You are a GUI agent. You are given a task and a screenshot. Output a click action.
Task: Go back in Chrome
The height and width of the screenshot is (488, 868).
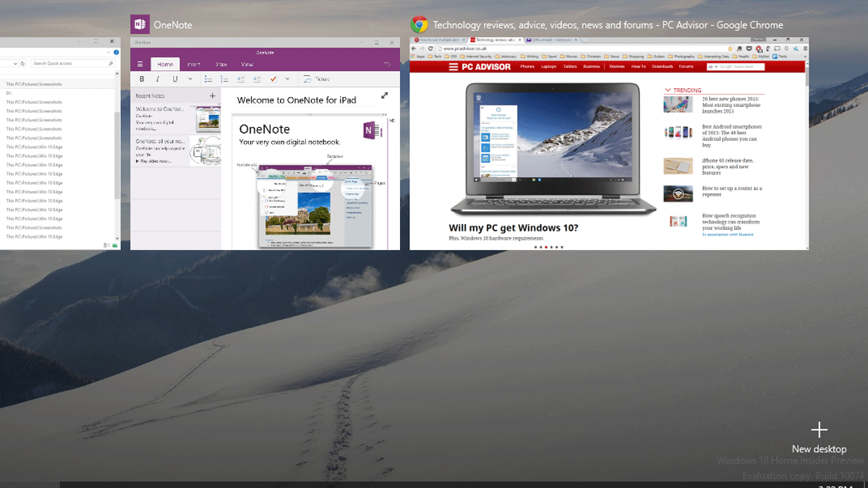tap(414, 48)
